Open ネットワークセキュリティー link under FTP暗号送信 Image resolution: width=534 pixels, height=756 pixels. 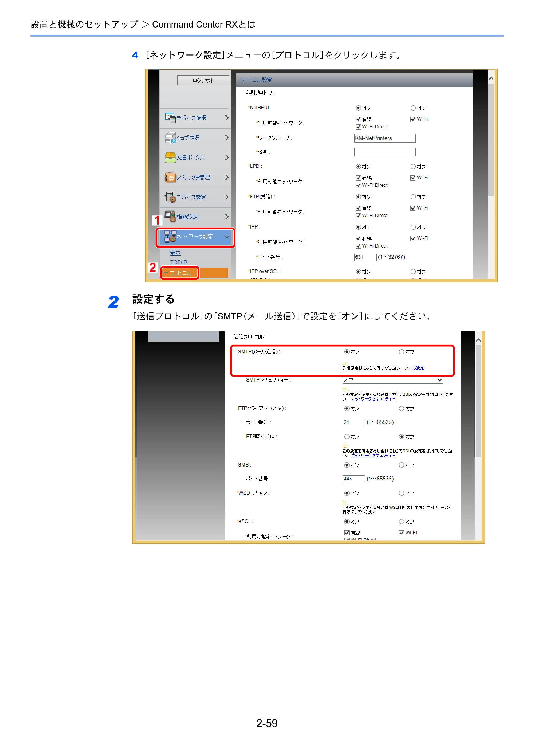[x=373, y=455]
